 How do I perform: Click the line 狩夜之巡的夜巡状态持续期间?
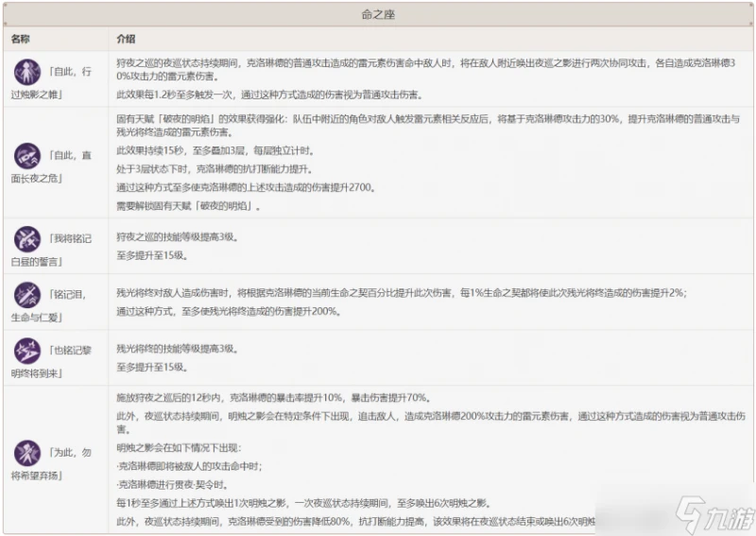pyautogui.click(x=426, y=69)
